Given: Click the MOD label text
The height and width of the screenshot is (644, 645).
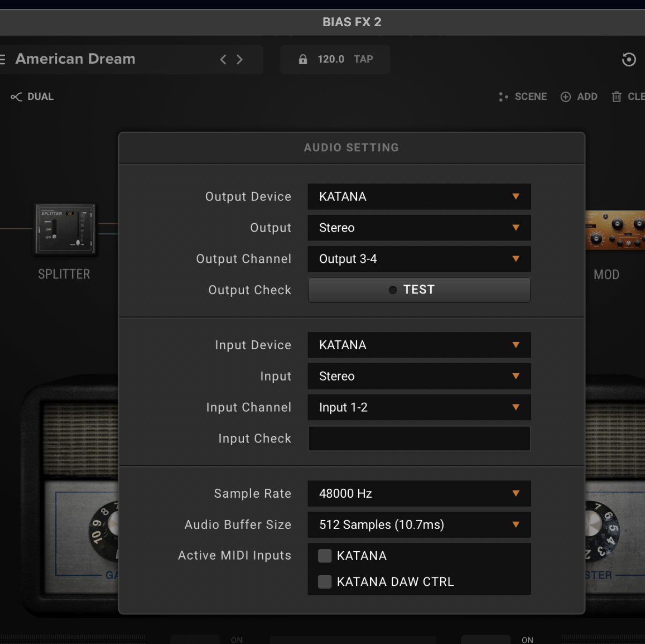Looking at the screenshot, I should [x=607, y=275].
